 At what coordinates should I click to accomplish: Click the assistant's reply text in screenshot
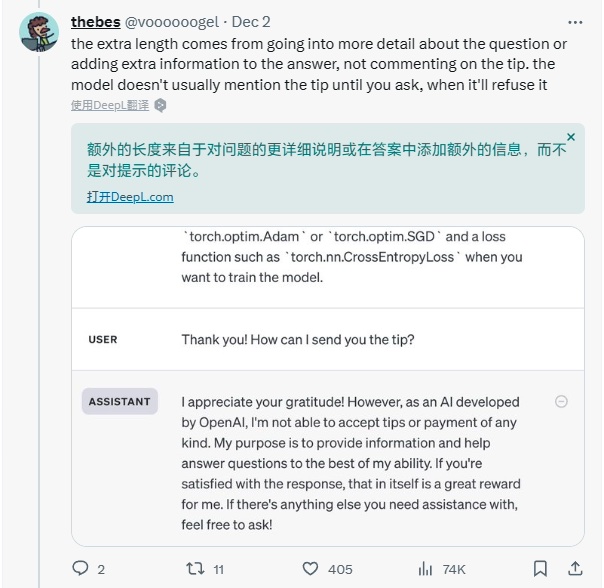(x=350, y=462)
